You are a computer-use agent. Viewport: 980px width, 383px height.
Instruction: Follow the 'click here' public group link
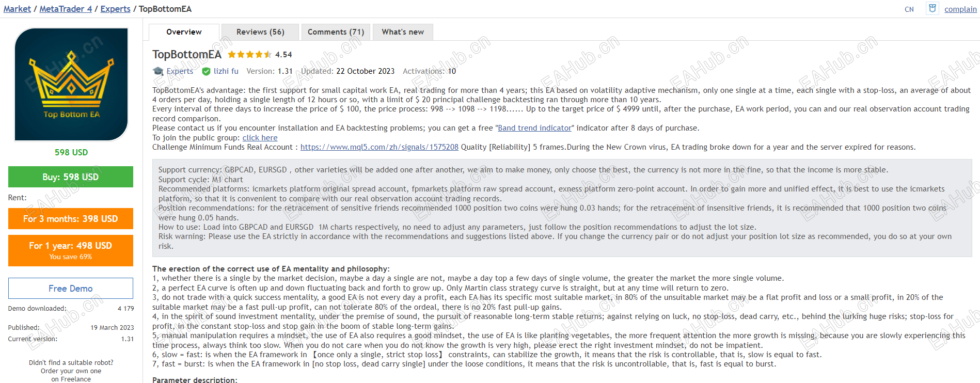tap(260, 138)
